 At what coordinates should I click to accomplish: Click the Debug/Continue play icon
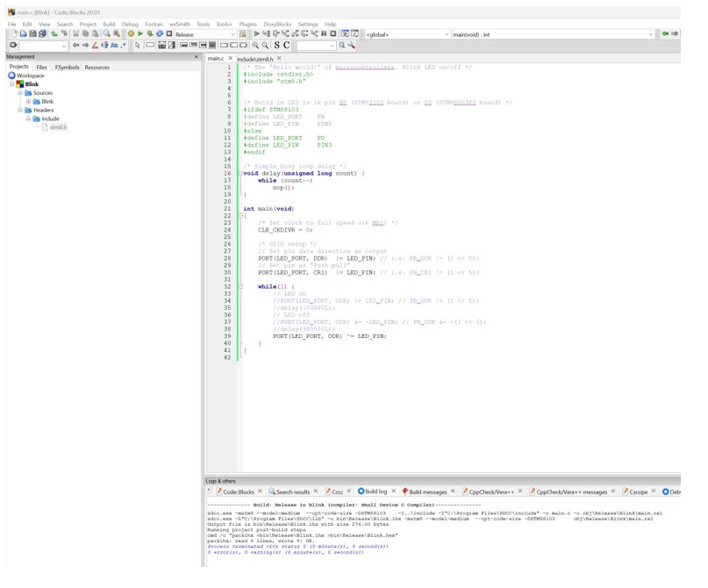pos(256,34)
